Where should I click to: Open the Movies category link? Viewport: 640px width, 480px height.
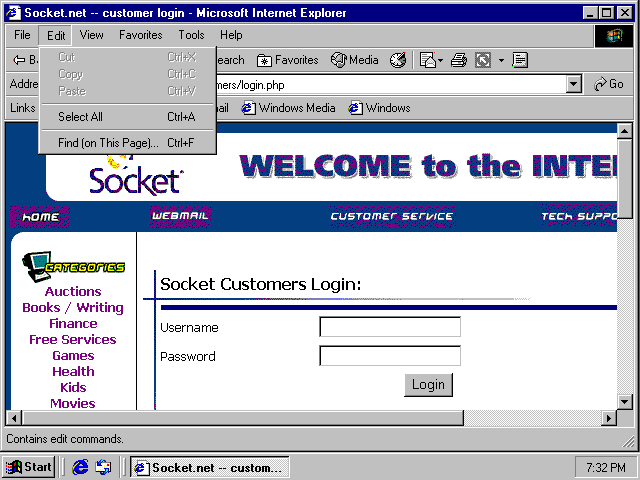pyautogui.click(x=73, y=403)
